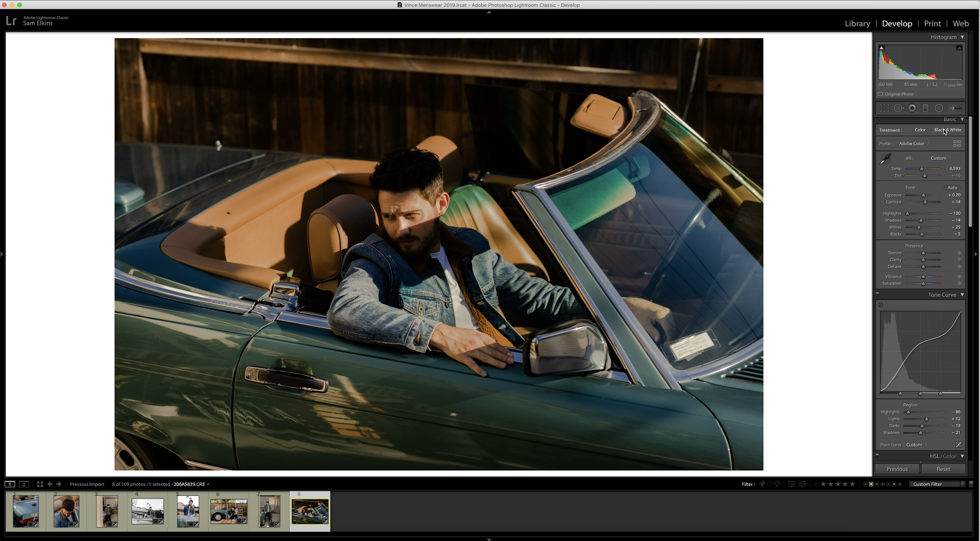The height and width of the screenshot is (541, 980).
Task: Go forward with the right arrow
Action: pos(59,484)
